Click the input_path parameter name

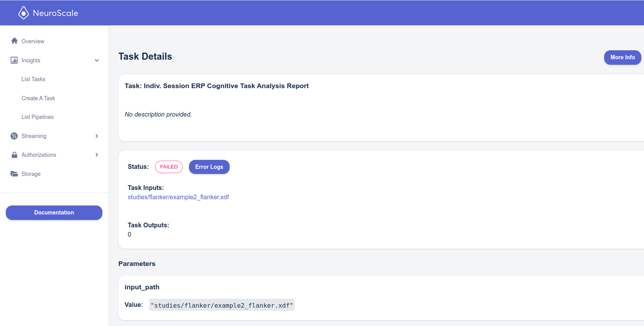point(142,287)
